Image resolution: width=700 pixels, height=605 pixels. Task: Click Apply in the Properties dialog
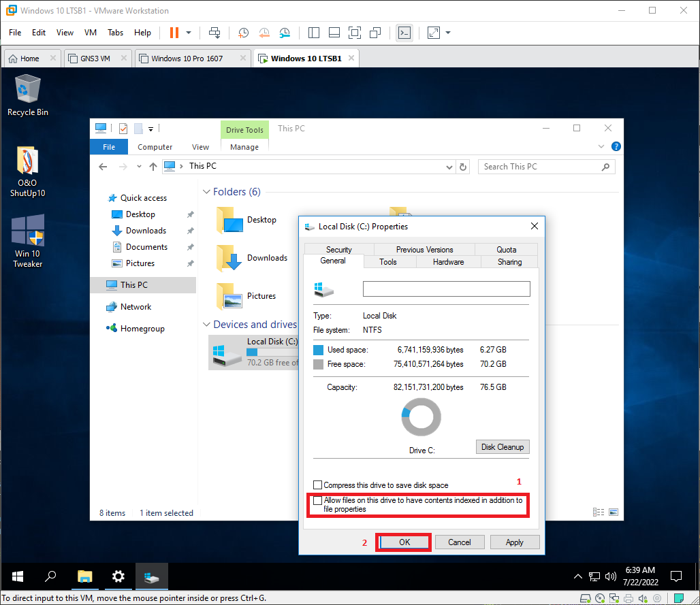click(514, 542)
